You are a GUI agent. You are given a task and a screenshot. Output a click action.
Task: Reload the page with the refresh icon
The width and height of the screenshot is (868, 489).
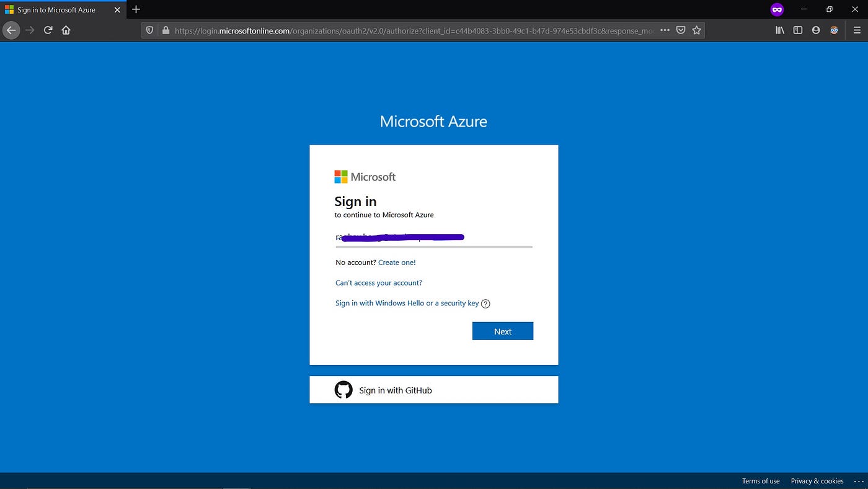[48, 30]
